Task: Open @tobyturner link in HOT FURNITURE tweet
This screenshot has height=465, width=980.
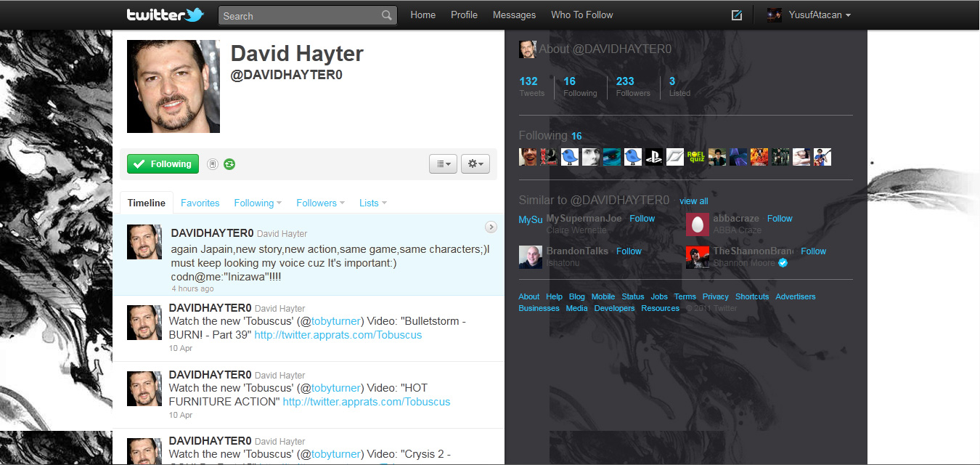Action: coord(336,388)
